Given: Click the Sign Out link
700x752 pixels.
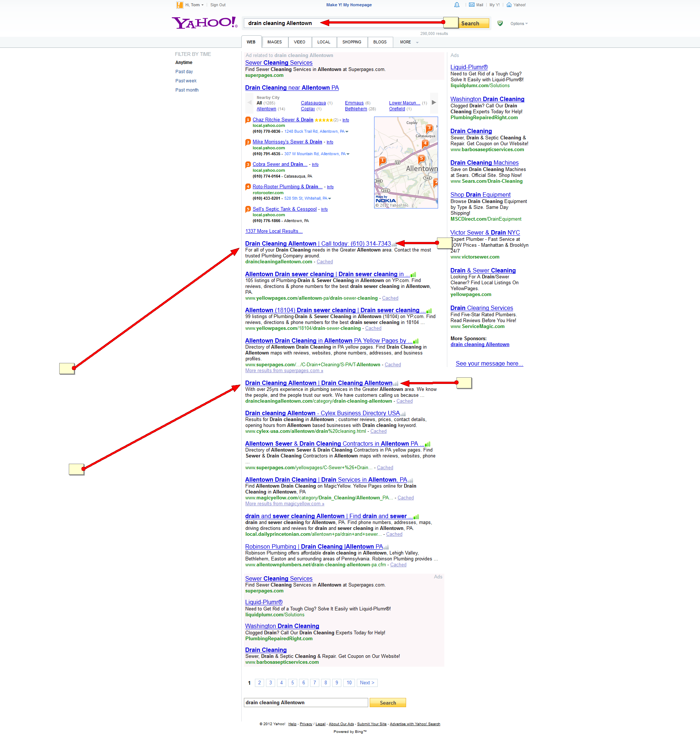Looking at the screenshot, I should tap(218, 5).
